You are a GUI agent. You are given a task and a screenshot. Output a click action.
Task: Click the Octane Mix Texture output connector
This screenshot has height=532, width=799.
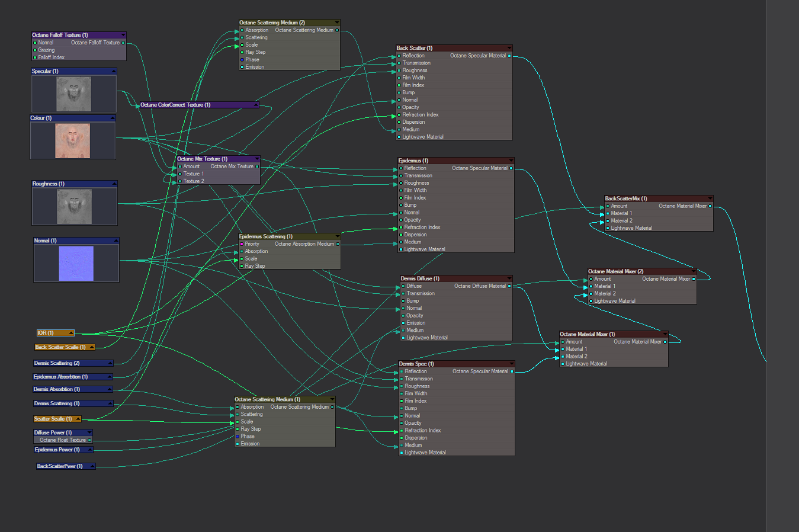pos(257,166)
